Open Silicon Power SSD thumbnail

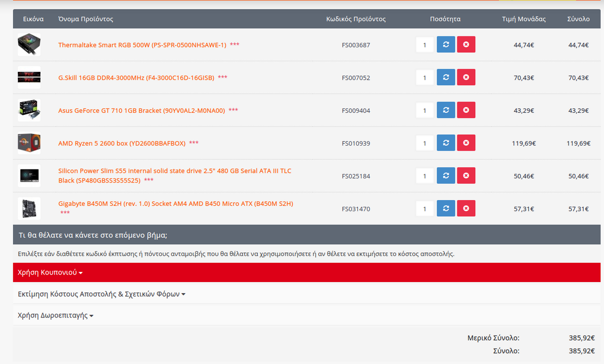click(29, 175)
